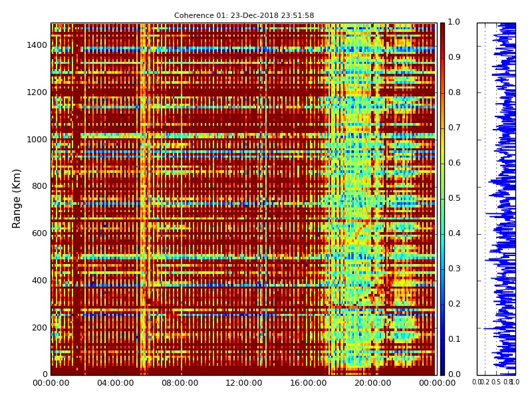Click the colorbar 1.0 value label
Viewport: 532px width, 399px height.
pyautogui.click(x=454, y=22)
